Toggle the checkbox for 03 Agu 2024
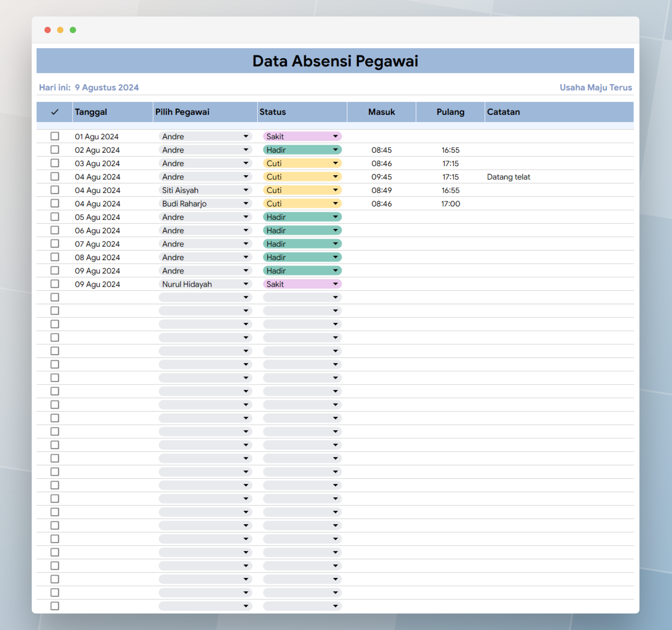The height and width of the screenshot is (630, 672). click(x=54, y=163)
